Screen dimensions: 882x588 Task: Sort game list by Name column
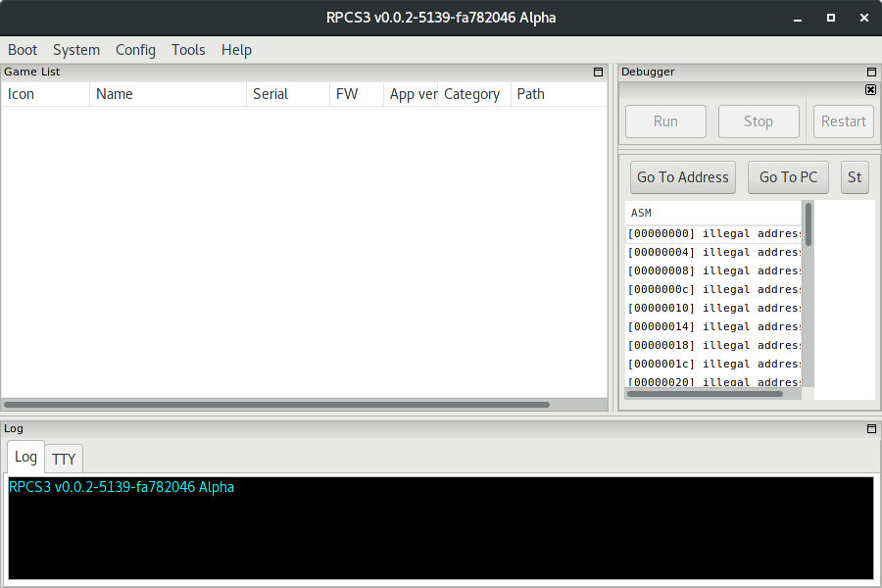point(168,94)
